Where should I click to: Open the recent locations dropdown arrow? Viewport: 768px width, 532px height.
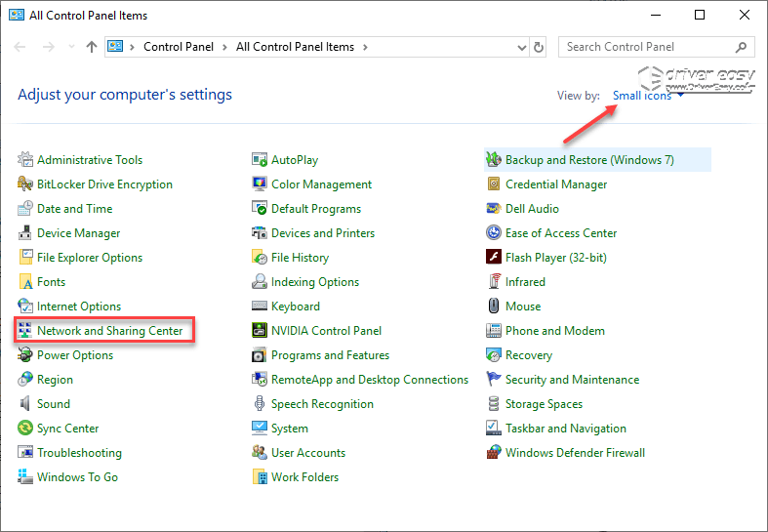coord(71,47)
